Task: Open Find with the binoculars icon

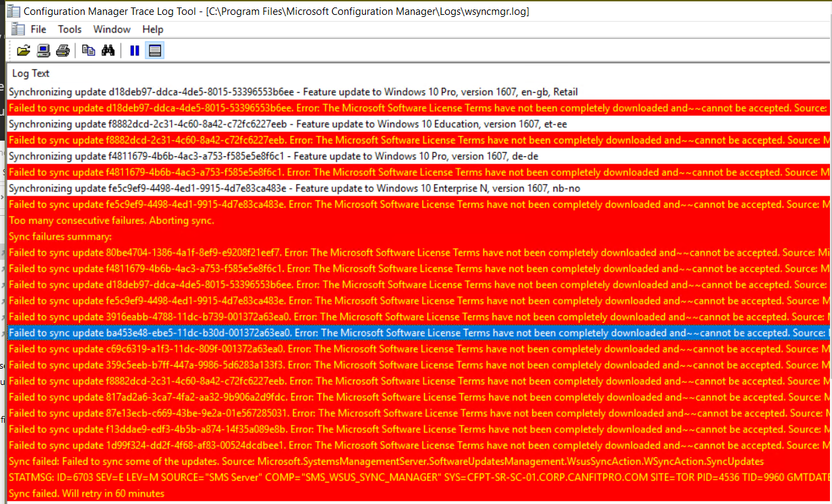Action: (x=108, y=50)
